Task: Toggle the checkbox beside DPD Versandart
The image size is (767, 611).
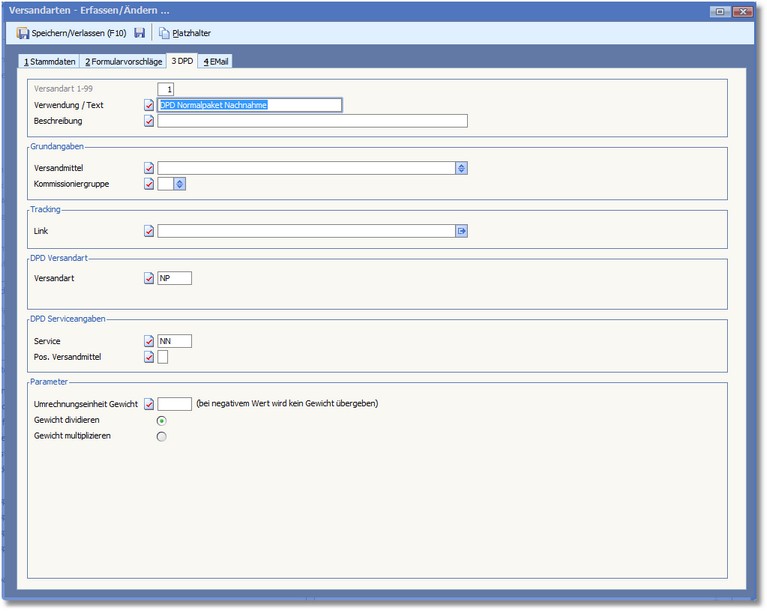Action: (x=150, y=278)
